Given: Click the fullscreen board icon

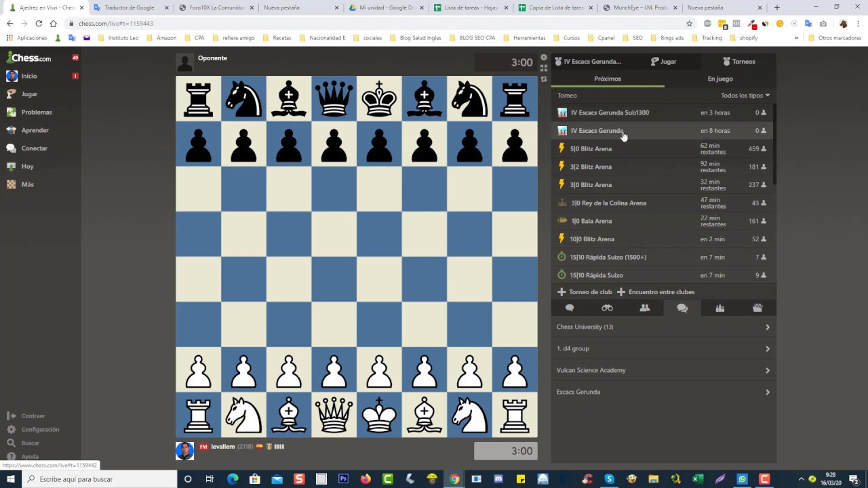Looking at the screenshot, I should point(543,68).
